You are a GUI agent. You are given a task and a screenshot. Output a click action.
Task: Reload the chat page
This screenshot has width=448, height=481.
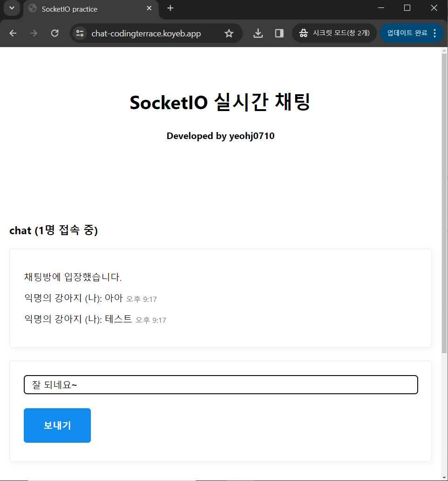pos(55,33)
